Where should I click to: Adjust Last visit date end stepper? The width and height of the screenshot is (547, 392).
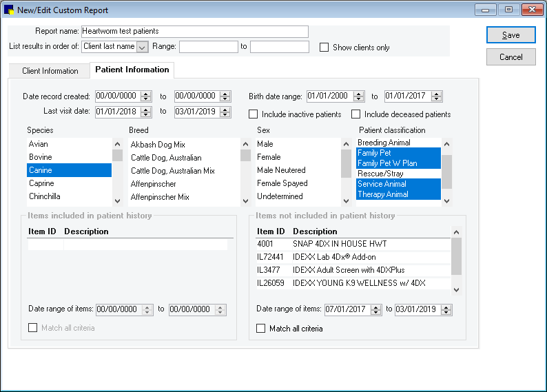(225, 112)
